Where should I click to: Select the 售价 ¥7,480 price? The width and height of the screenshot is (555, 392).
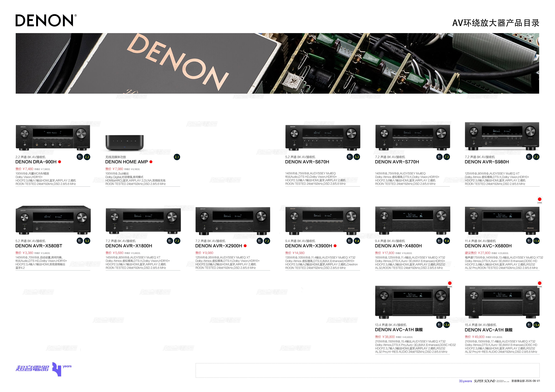click(x=24, y=169)
